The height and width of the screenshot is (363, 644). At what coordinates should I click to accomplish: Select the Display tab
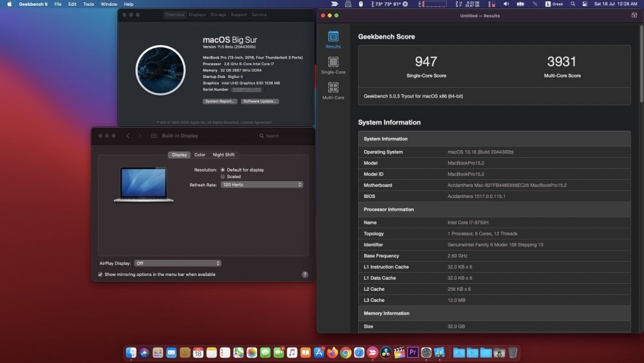[x=179, y=155]
